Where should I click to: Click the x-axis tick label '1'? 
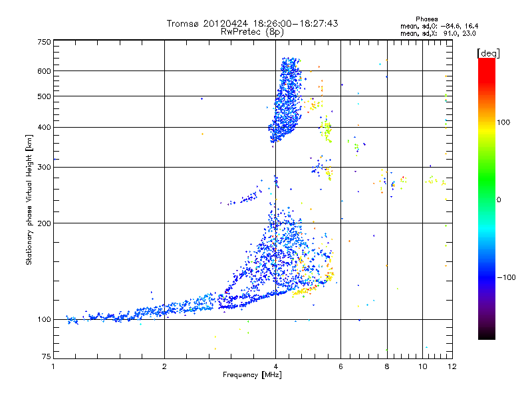pyautogui.click(x=53, y=366)
